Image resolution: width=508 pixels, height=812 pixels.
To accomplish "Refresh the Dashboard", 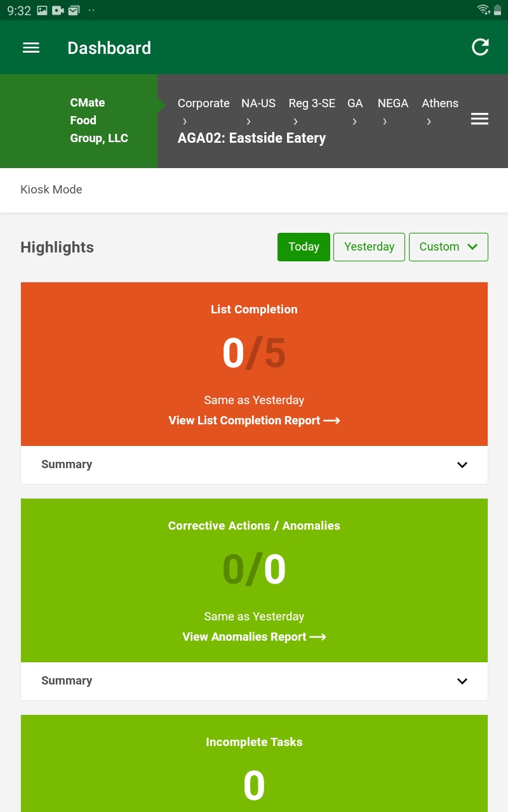I will pos(480,47).
